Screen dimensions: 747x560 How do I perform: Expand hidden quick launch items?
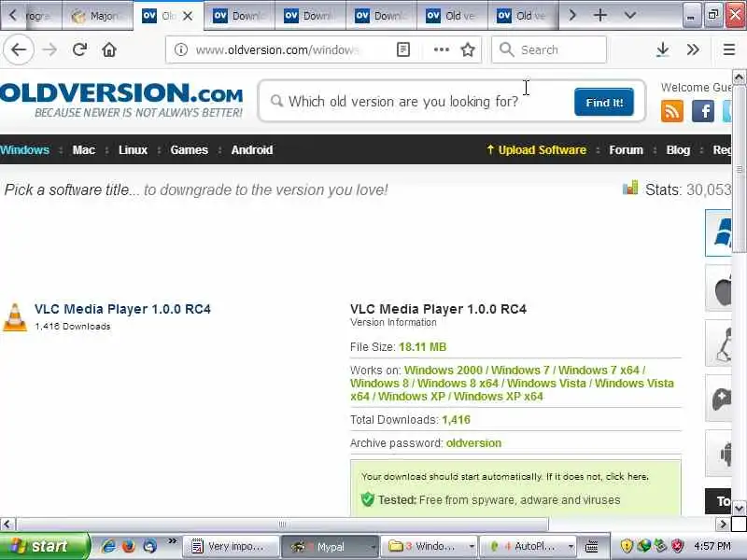pos(172,541)
